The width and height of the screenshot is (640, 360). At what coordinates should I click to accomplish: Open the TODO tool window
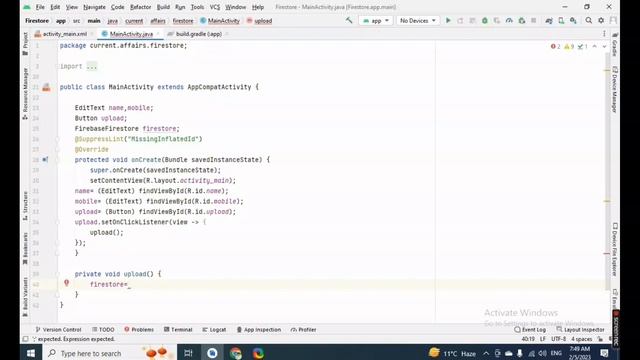(103, 329)
